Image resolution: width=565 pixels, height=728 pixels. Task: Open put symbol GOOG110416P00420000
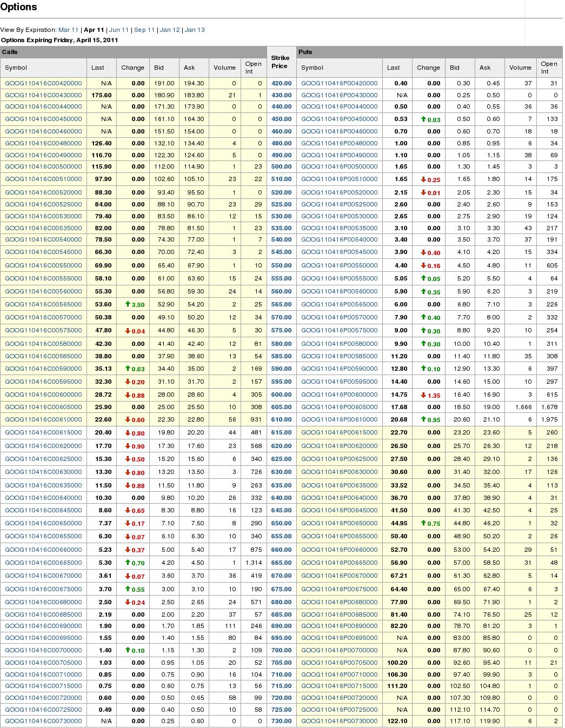340,83
